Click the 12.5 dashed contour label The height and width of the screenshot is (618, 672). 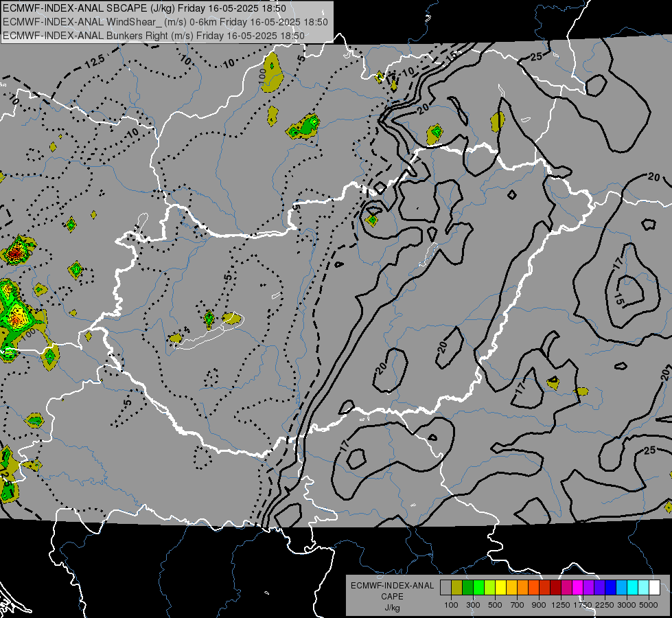point(94,62)
